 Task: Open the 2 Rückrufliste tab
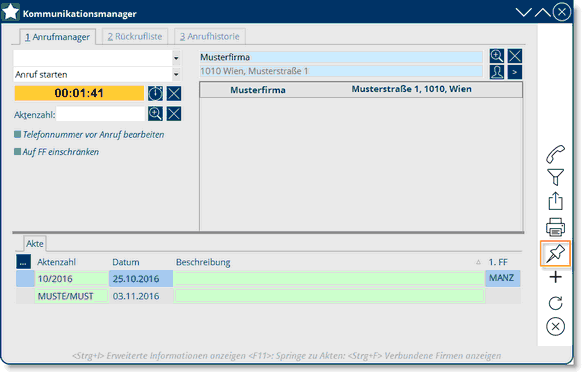pos(135,36)
